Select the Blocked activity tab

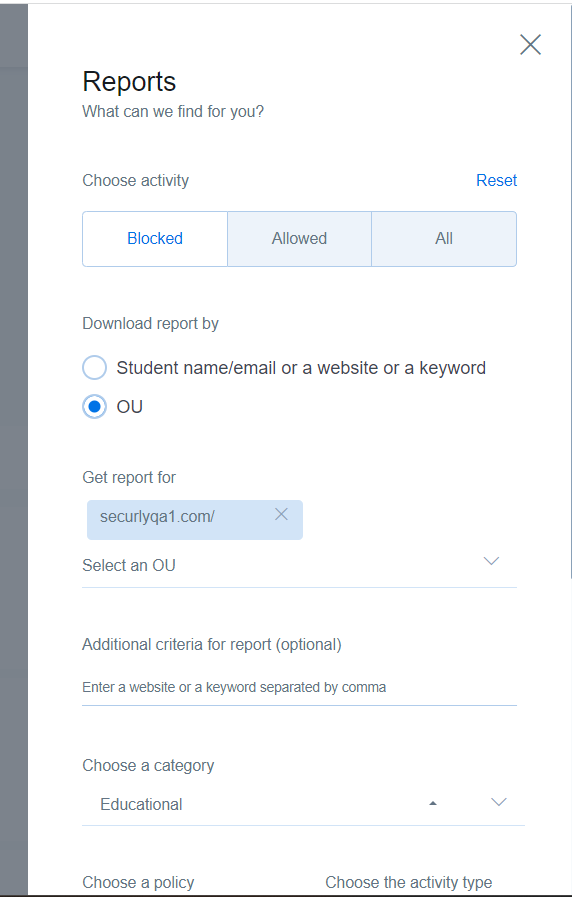tap(155, 239)
